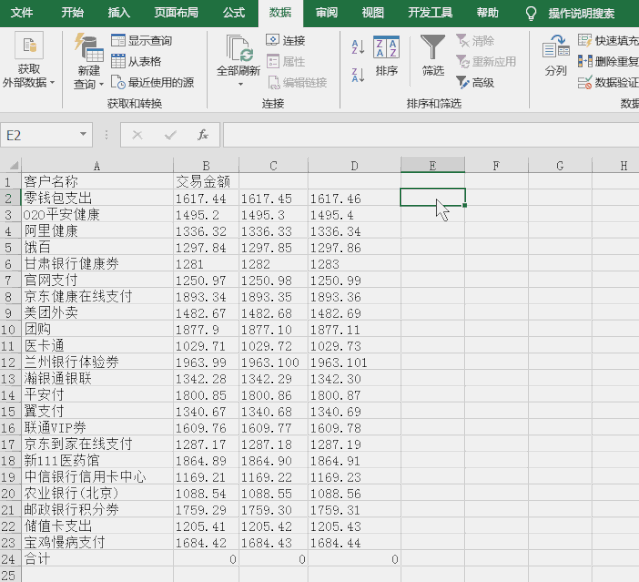
Task: Click cell 京东健康在线支付
Action: (97, 296)
